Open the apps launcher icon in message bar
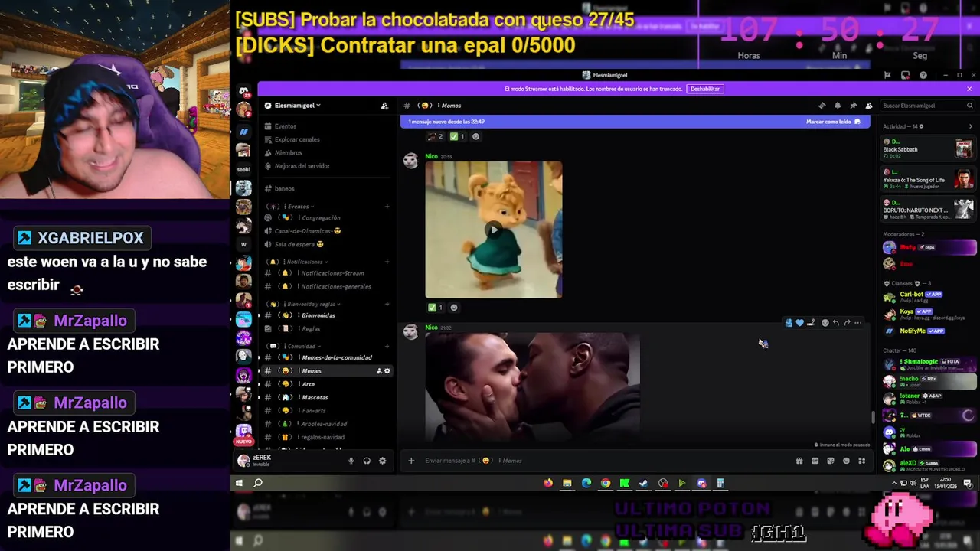 click(861, 461)
